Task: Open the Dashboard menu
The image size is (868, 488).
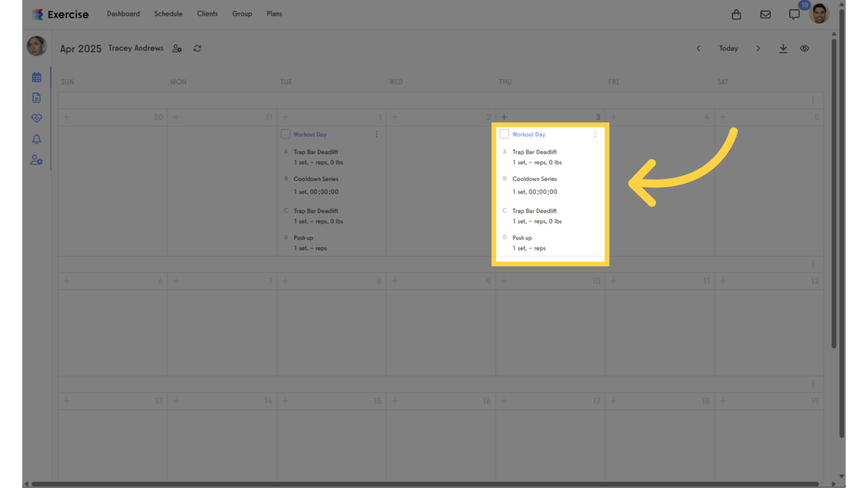Action: coord(123,14)
